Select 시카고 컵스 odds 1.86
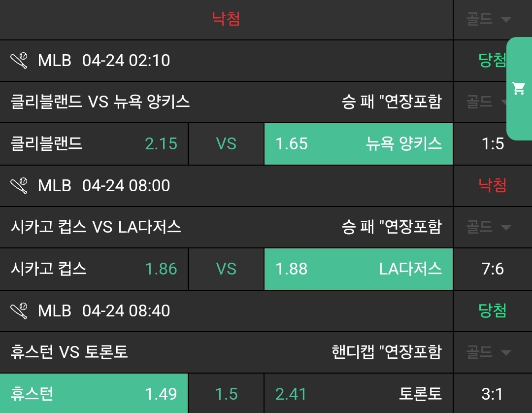Screen dimensions: 532x413 pos(94,269)
